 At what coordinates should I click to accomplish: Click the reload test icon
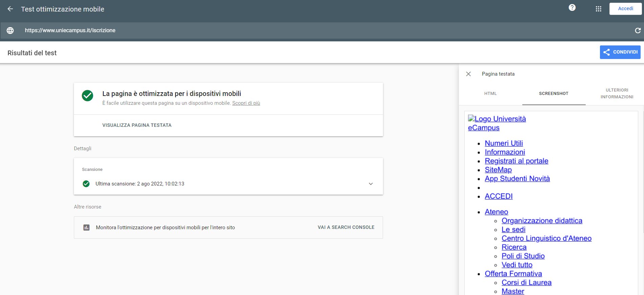(x=638, y=31)
